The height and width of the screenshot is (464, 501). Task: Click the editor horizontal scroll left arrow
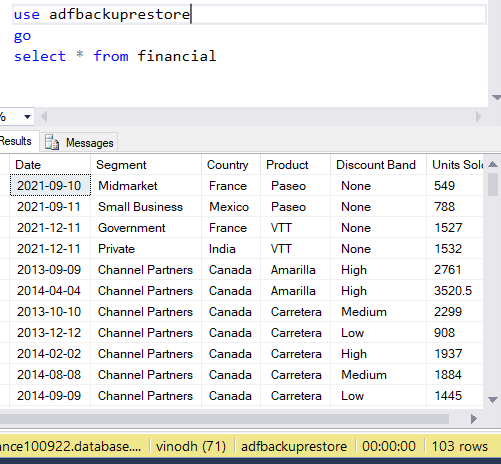point(44,117)
